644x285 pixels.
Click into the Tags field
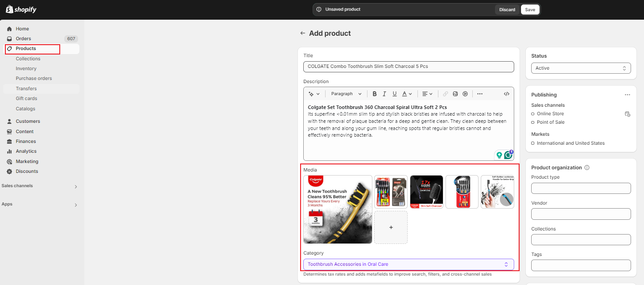[581, 265]
